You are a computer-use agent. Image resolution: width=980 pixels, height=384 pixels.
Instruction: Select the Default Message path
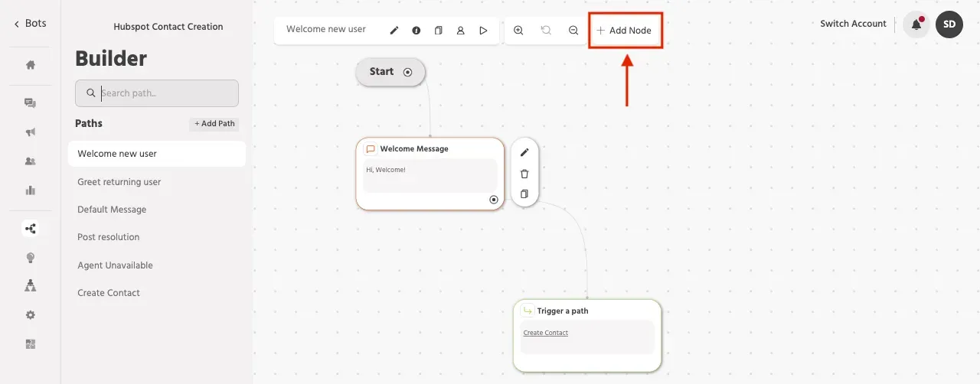point(112,210)
